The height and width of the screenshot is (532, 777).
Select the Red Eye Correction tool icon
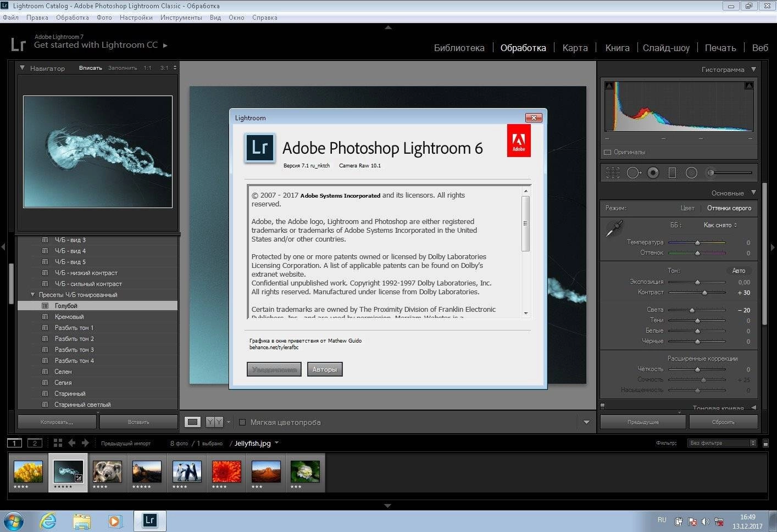click(x=653, y=173)
